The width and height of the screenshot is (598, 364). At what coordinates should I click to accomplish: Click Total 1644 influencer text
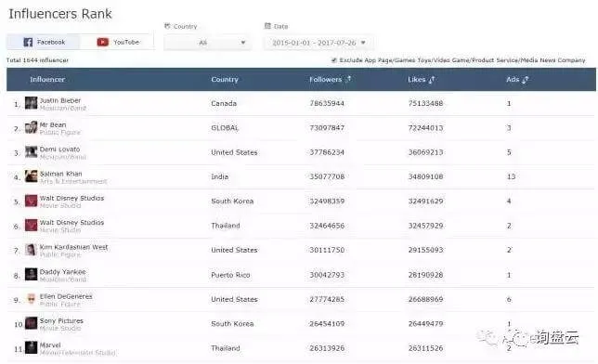pyautogui.click(x=37, y=60)
